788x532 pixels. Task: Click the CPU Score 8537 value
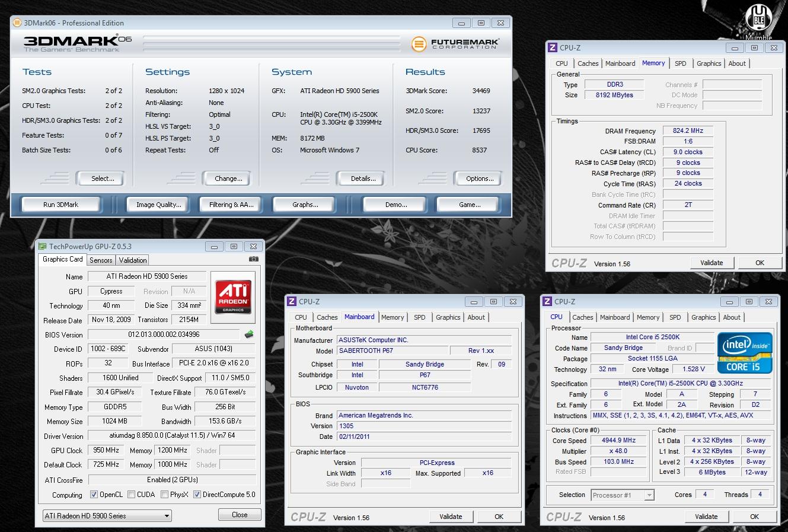(479, 150)
